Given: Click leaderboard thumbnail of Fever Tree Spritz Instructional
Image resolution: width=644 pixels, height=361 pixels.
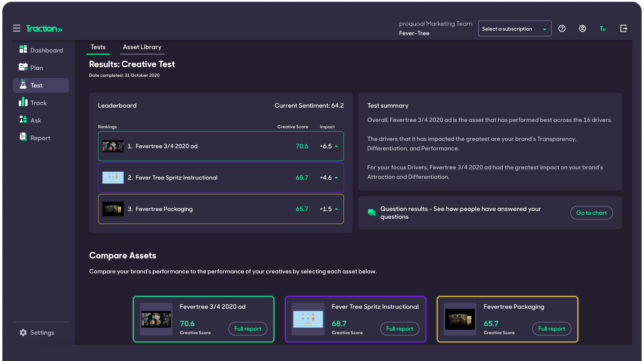Looking at the screenshot, I should click(x=113, y=178).
